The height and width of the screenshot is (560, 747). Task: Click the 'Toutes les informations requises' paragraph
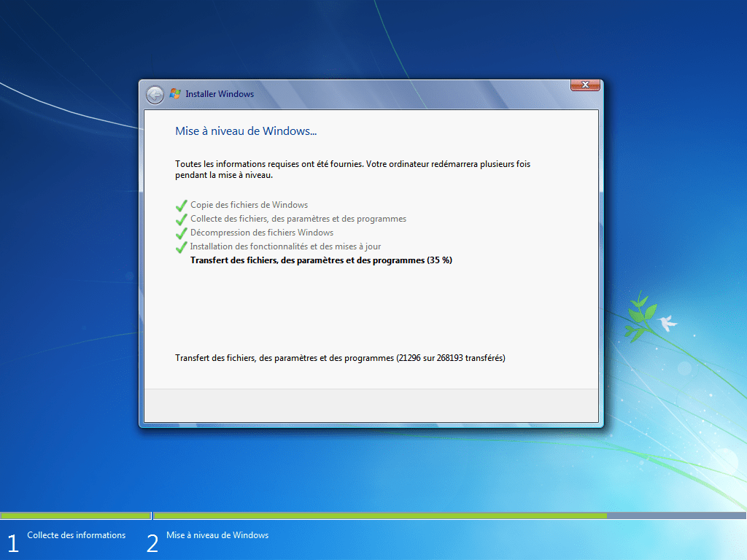(352, 169)
